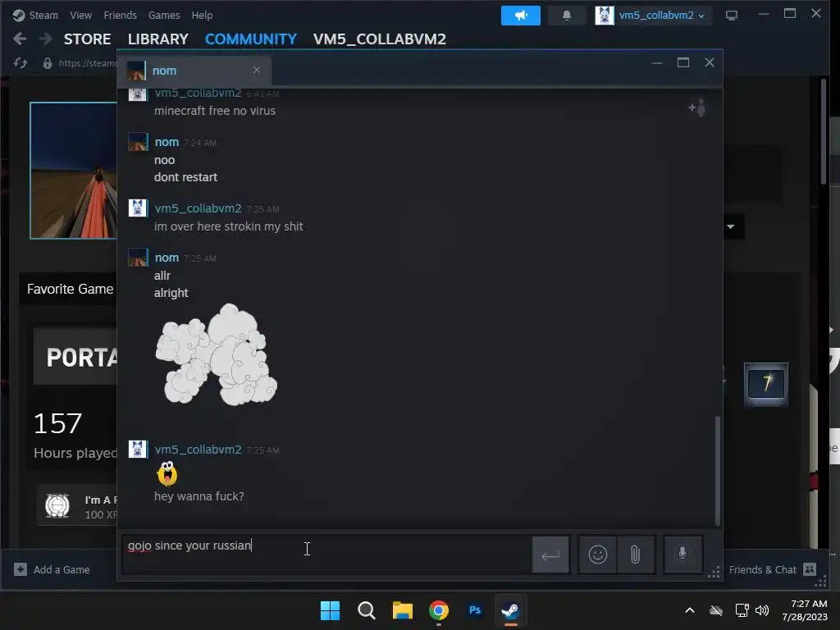Open vm5_collabvm2's name on the 7:25 AM shit message
This screenshot has height=630, width=840.
(x=199, y=208)
